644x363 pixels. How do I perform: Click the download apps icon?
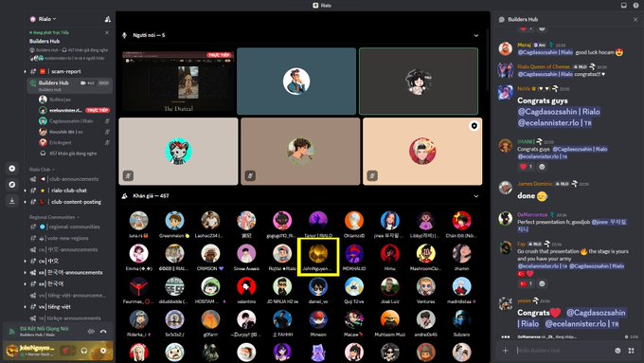tap(12, 201)
